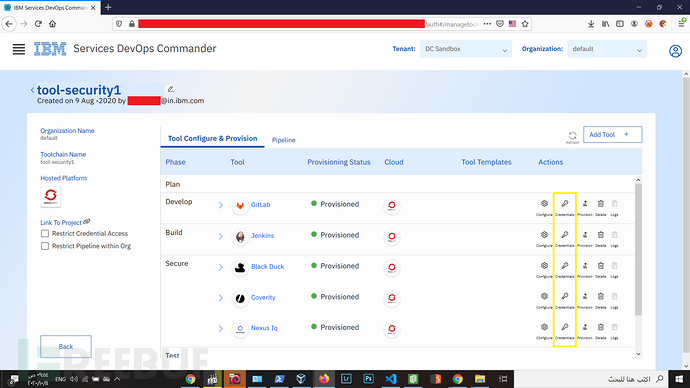The height and width of the screenshot is (388, 690).
Task: View Jenkins Logs icon
Action: [615, 234]
